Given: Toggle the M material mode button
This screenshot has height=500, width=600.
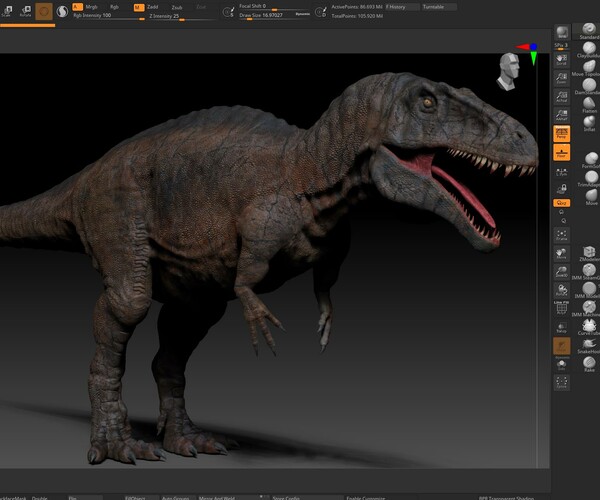Looking at the screenshot, I should click(139, 7).
